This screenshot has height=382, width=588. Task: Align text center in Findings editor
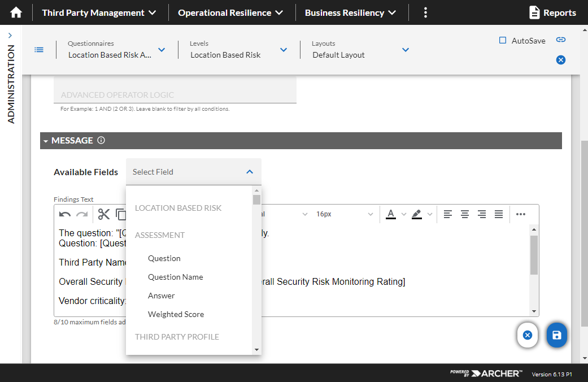[465, 214]
